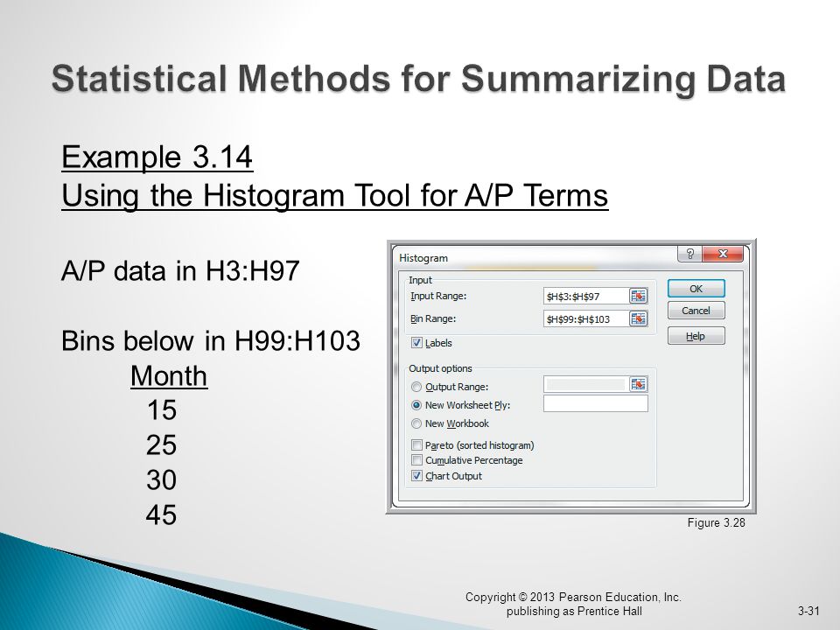The height and width of the screenshot is (630, 840).
Task: Click the Histogram dialog question-mark help icon
Action: [x=690, y=254]
